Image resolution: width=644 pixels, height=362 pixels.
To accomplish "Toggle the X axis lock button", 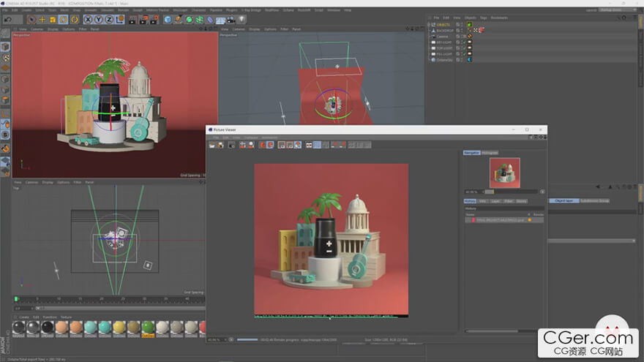I will tap(88, 20).
